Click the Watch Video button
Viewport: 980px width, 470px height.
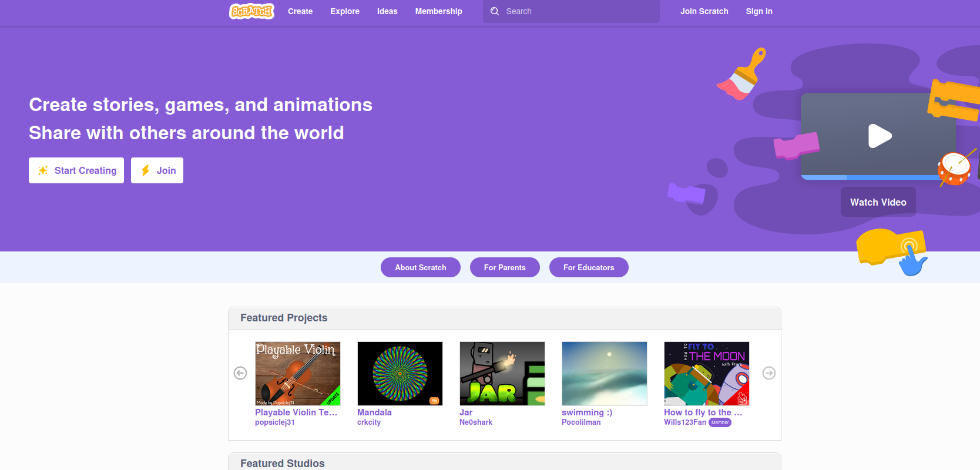click(x=878, y=202)
